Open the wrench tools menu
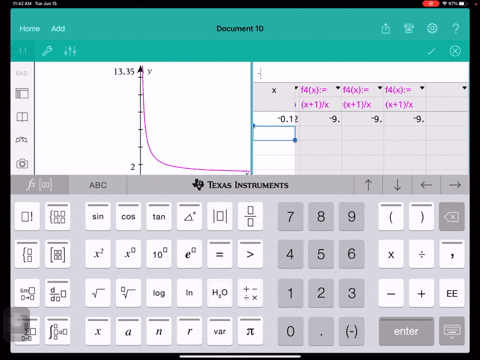Screen dimensions: 480x360 pyautogui.click(x=47, y=51)
